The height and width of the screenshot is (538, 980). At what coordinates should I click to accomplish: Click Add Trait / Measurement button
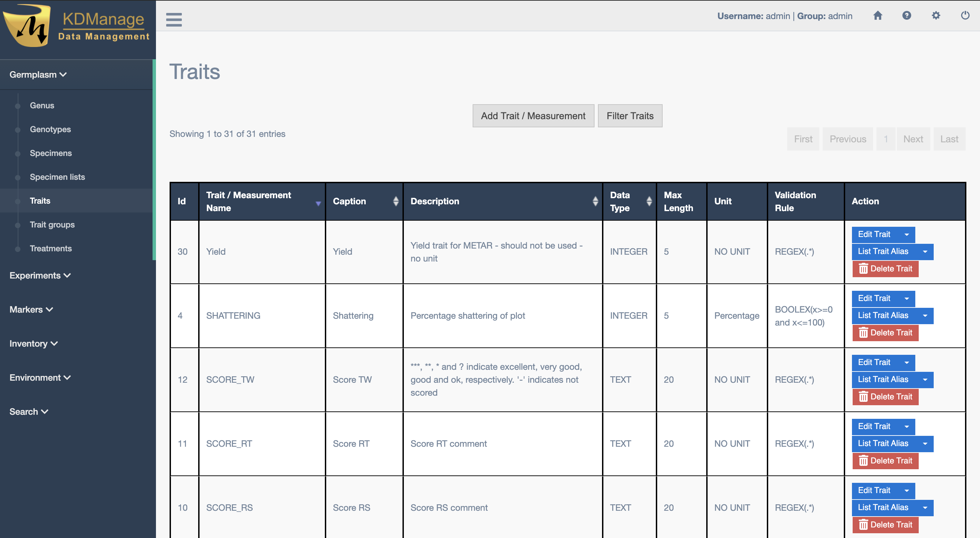point(533,116)
